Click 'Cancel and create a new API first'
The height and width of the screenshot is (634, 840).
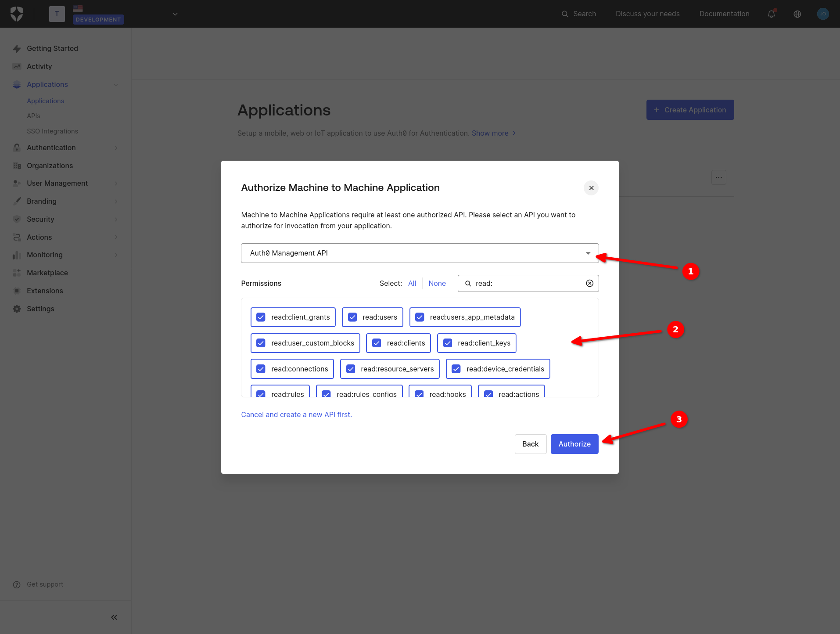tap(296, 414)
